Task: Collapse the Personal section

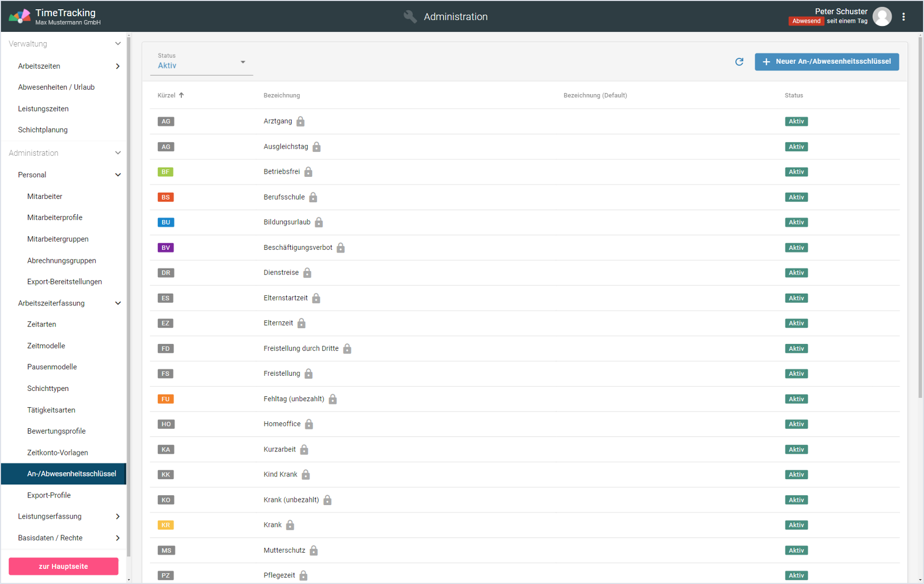Action: point(117,175)
